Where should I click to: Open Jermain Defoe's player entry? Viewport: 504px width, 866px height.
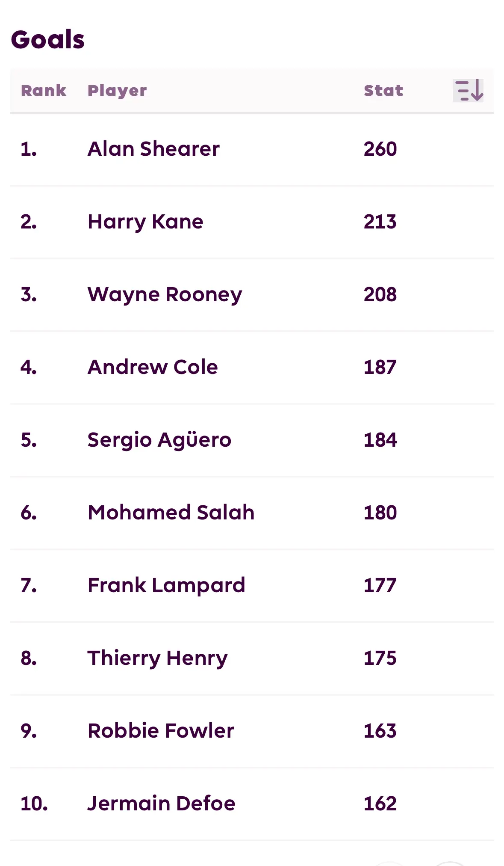161,804
